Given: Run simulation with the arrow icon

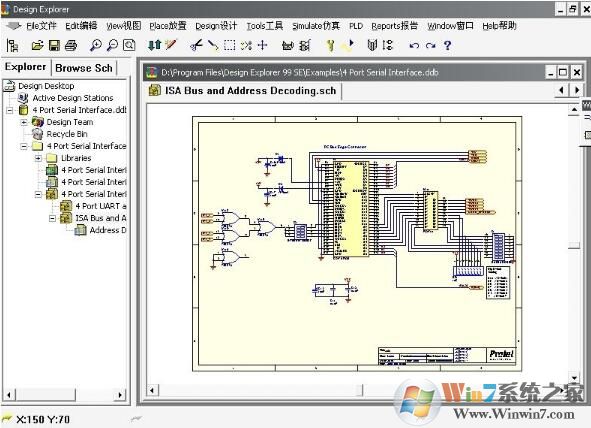Looking at the screenshot, I should click(x=348, y=45).
